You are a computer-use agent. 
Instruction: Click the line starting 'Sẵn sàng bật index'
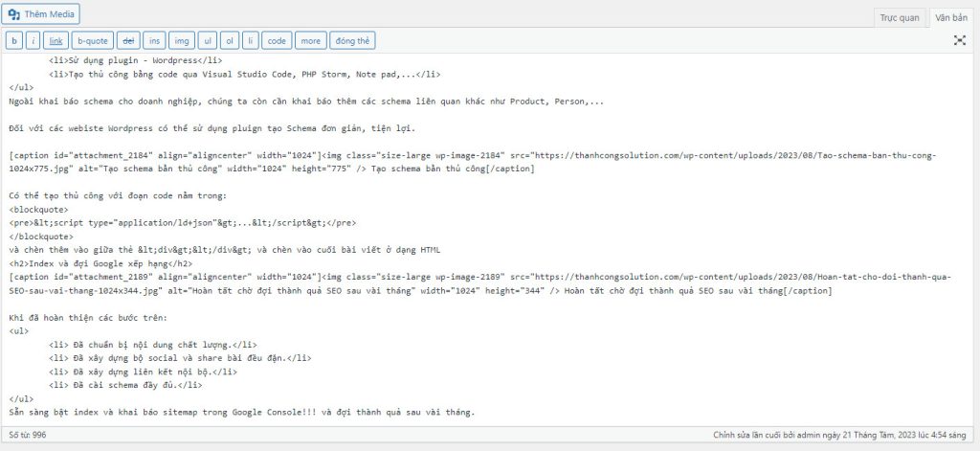tap(242, 412)
